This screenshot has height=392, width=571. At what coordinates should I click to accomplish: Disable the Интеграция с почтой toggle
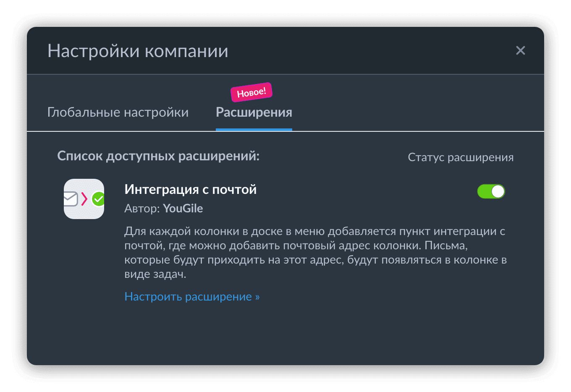pyautogui.click(x=491, y=192)
